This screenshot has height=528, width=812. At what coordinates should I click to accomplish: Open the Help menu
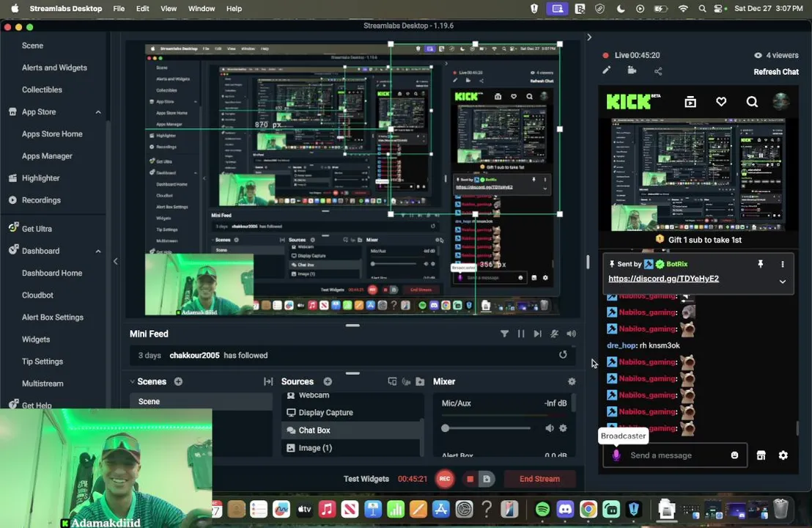pyautogui.click(x=234, y=8)
